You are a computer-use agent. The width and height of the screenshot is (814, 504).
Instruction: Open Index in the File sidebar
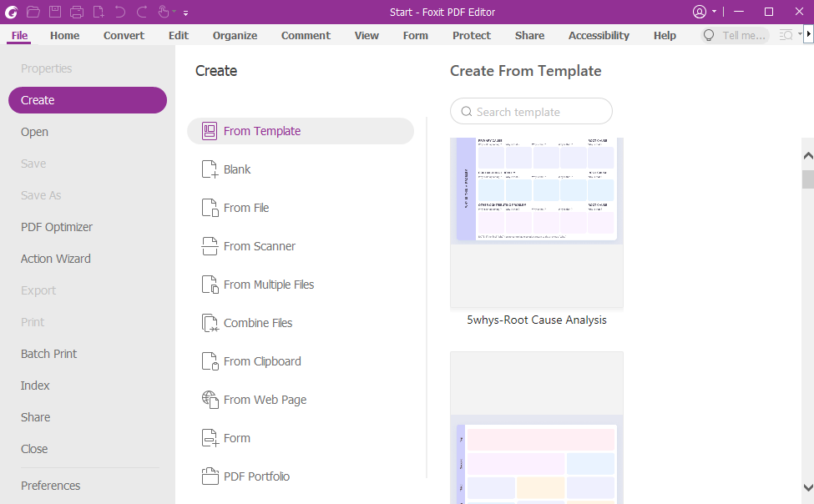35,386
